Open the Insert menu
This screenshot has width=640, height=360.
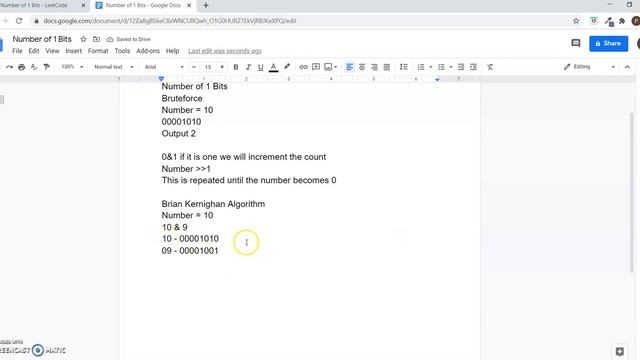[73, 51]
